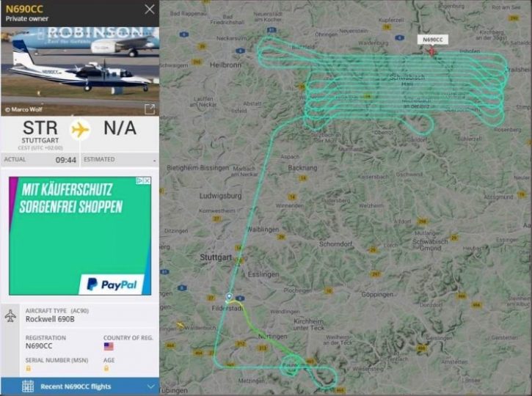Close the PayPal advertisement
The height and width of the screenshot is (396, 532).
147,180
